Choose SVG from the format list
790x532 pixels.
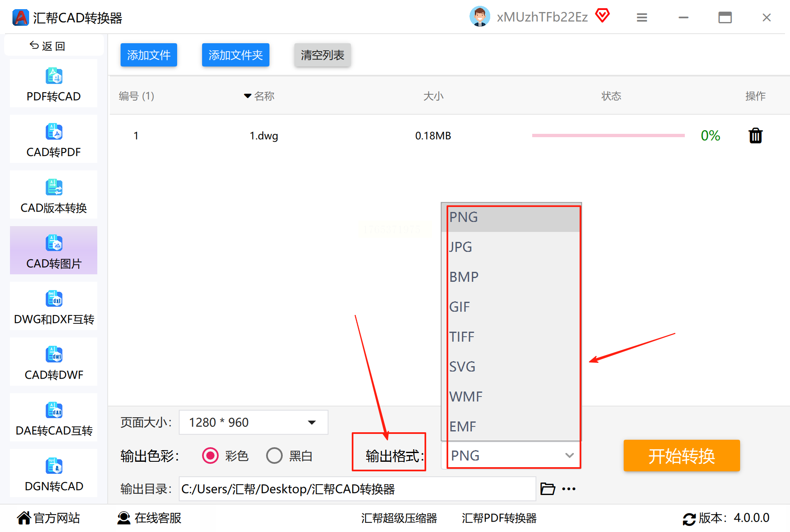point(511,367)
